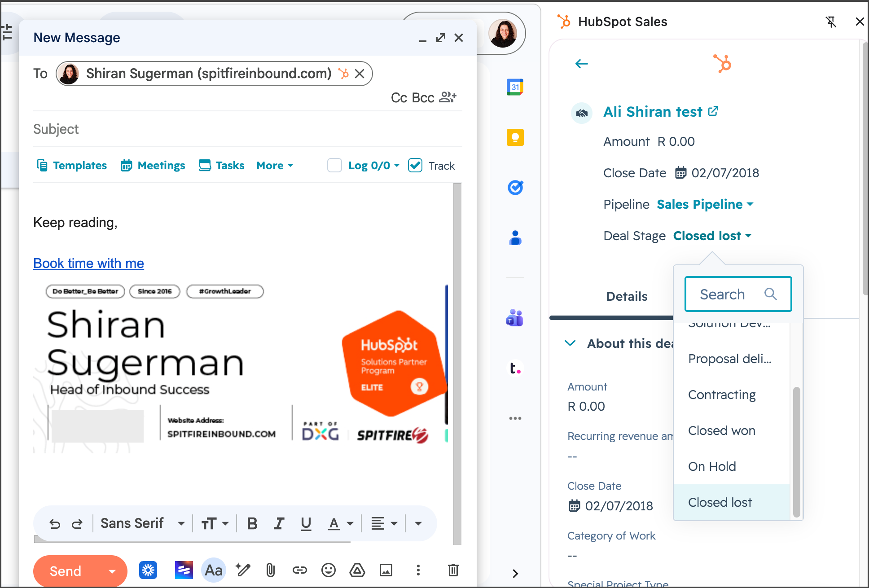Select 'Closed lost' option in list
The width and height of the screenshot is (869, 588).
click(x=731, y=502)
